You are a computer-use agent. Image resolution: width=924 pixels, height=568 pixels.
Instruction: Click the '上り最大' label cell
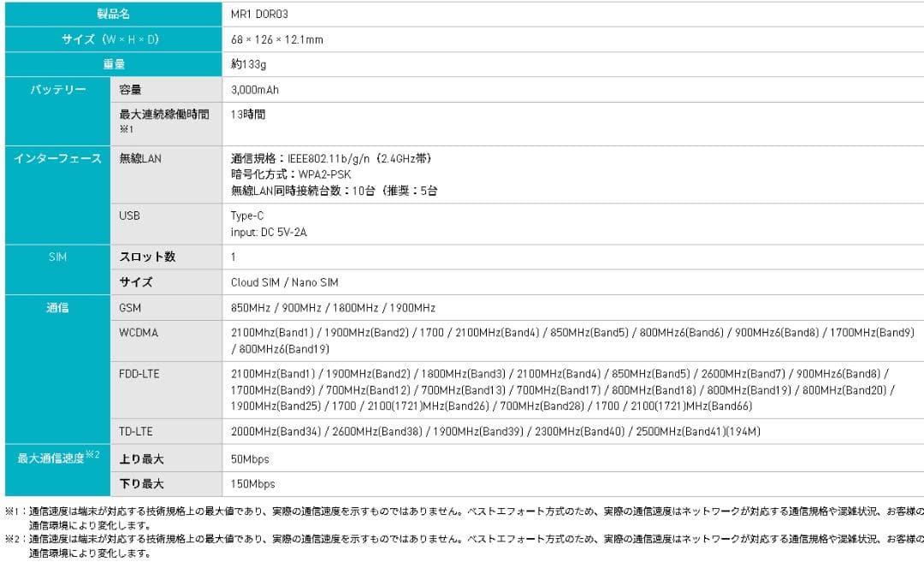[166, 458]
